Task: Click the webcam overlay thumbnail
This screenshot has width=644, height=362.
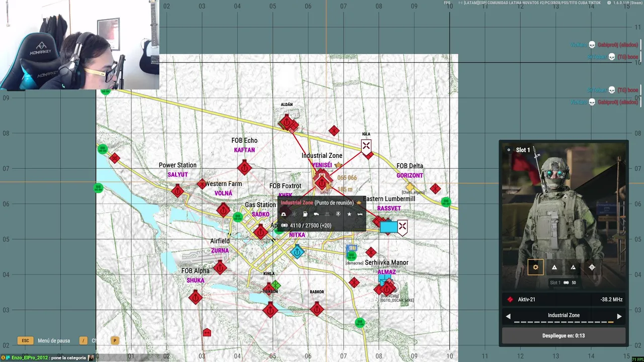Action: pos(79,45)
